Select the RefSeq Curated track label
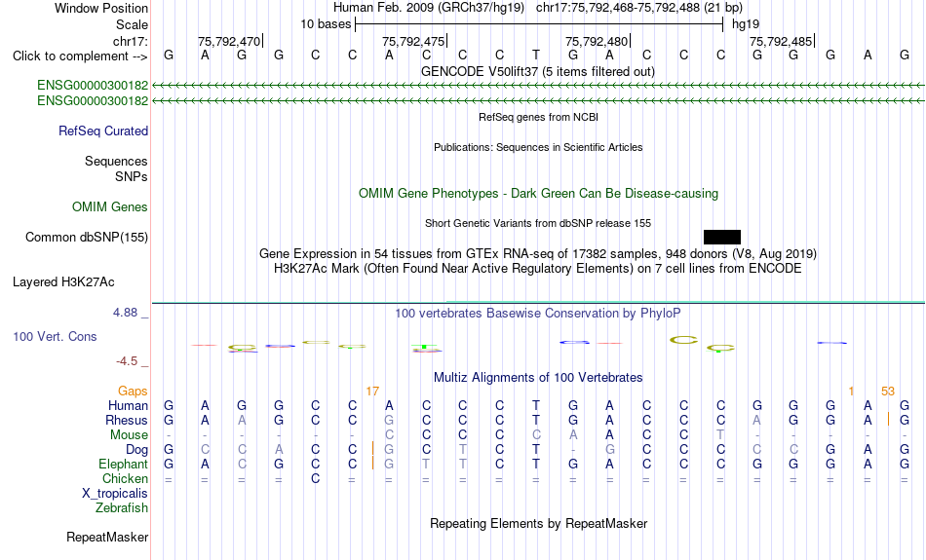Screen dimensions: 926x560 click(103, 131)
